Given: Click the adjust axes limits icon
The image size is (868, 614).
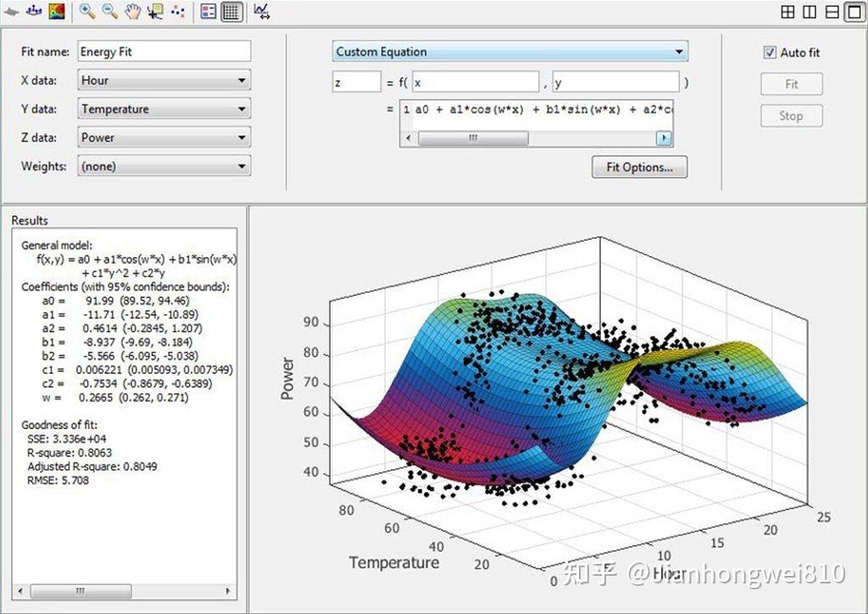Looking at the screenshot, I should tap(262, 12).
